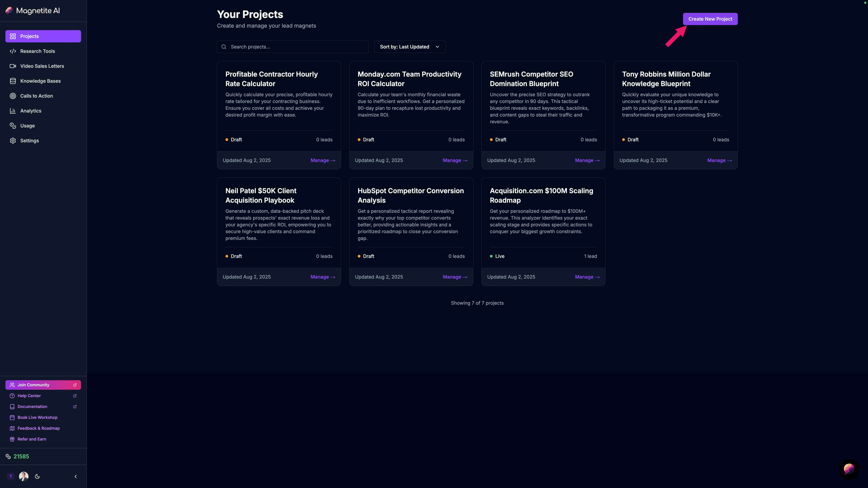This screenshot has height=488, width=868.
Task: Click the workspace T badge icon
Action: [11, 476]
